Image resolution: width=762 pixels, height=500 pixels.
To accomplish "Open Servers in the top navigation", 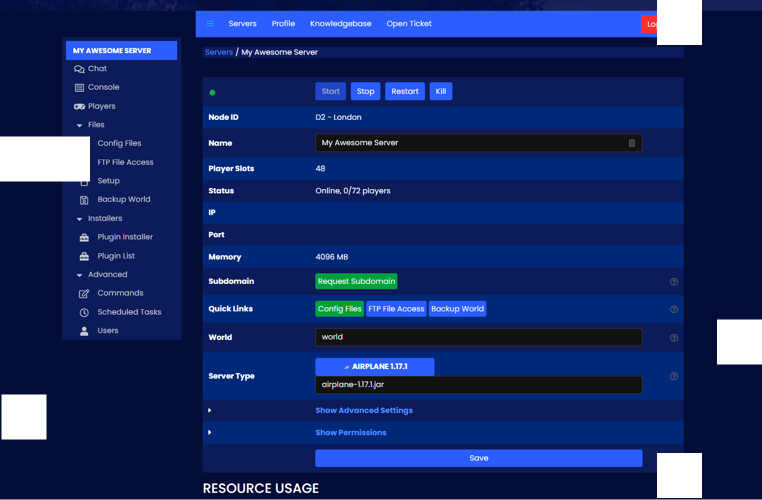I will [242, 24].
